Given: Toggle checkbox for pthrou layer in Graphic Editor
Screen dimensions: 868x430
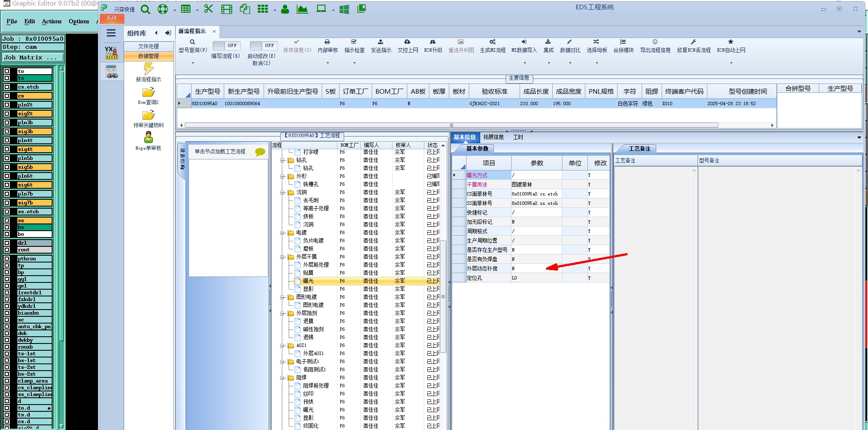Looking at the screenshot, I should tap(7, 259).
